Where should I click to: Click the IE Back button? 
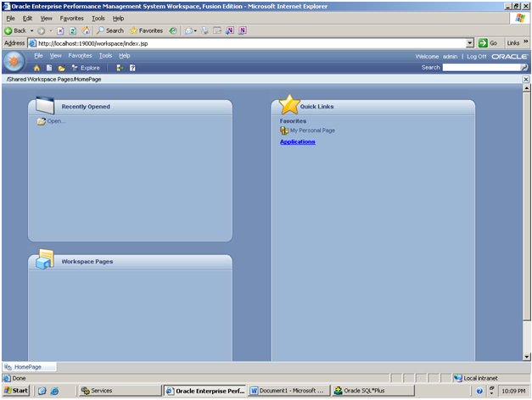(15, 31)
